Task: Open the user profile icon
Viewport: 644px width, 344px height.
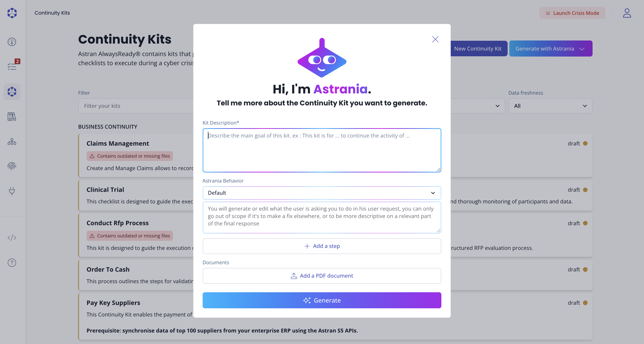Action: click(x=627, y=13)
